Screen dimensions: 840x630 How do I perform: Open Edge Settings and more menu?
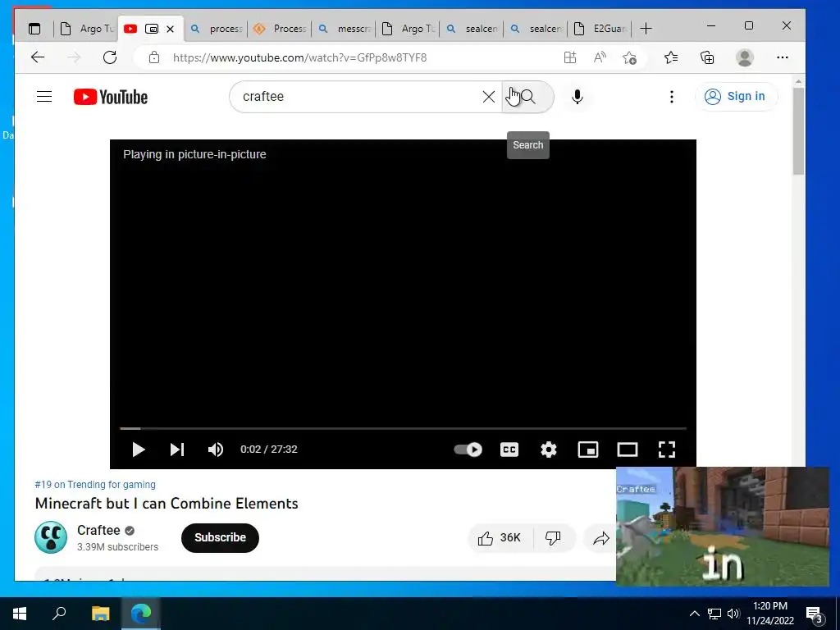click(782, 57)
